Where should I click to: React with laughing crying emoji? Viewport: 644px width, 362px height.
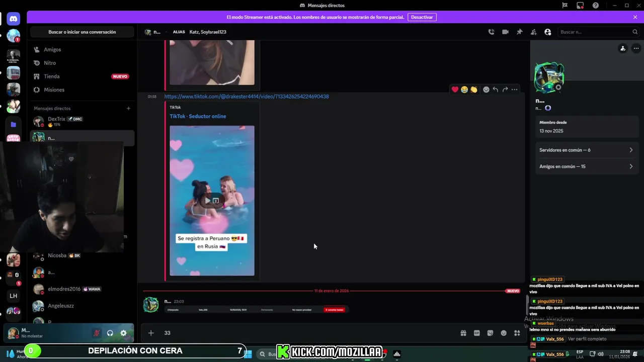coord(464,89)
